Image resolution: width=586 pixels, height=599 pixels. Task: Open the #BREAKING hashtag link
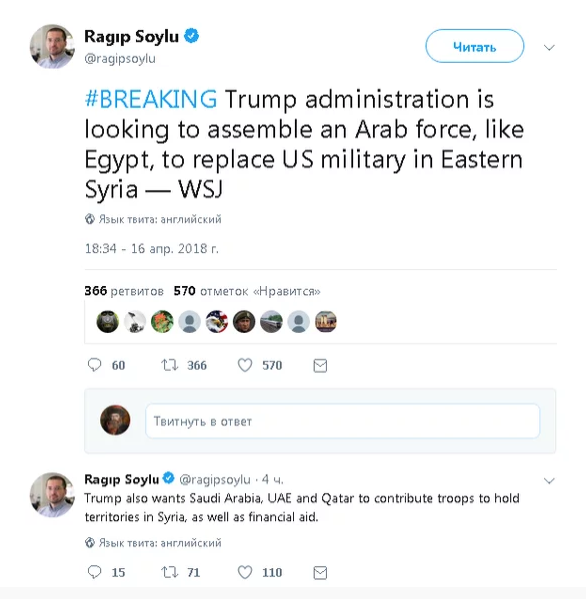click(151, 99)
